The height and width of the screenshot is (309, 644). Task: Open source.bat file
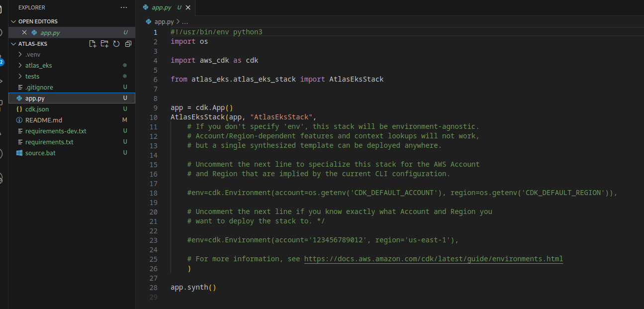coord(40,153)
